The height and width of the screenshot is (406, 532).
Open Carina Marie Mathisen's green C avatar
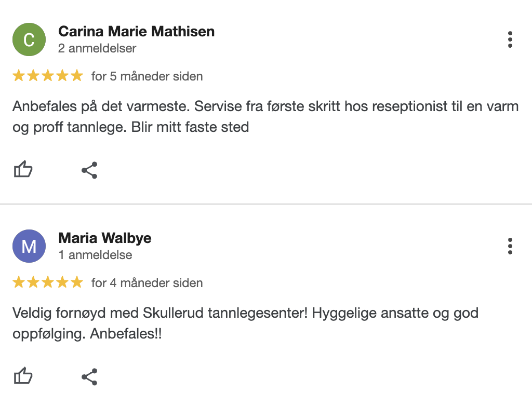(29, 39)
